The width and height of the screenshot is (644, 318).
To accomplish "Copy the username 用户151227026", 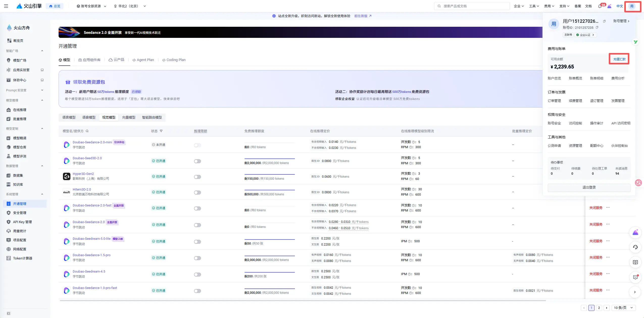I will click(x=604, y=21).
